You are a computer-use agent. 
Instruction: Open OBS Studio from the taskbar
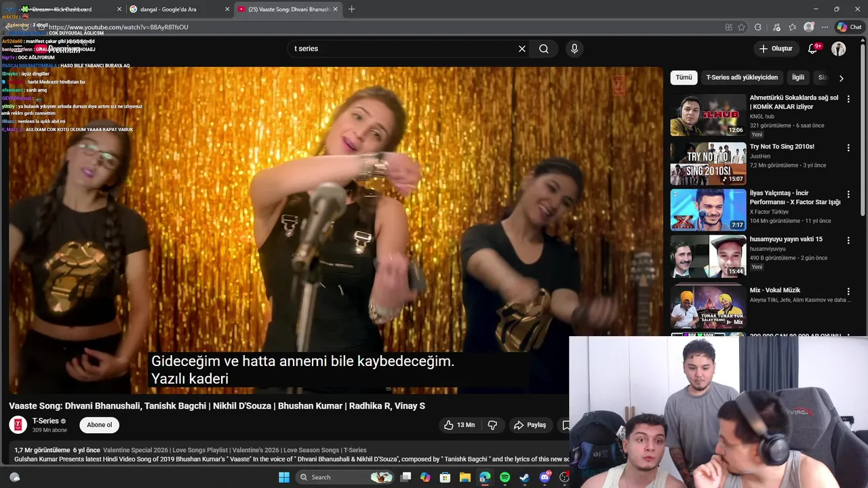point(564,477)
